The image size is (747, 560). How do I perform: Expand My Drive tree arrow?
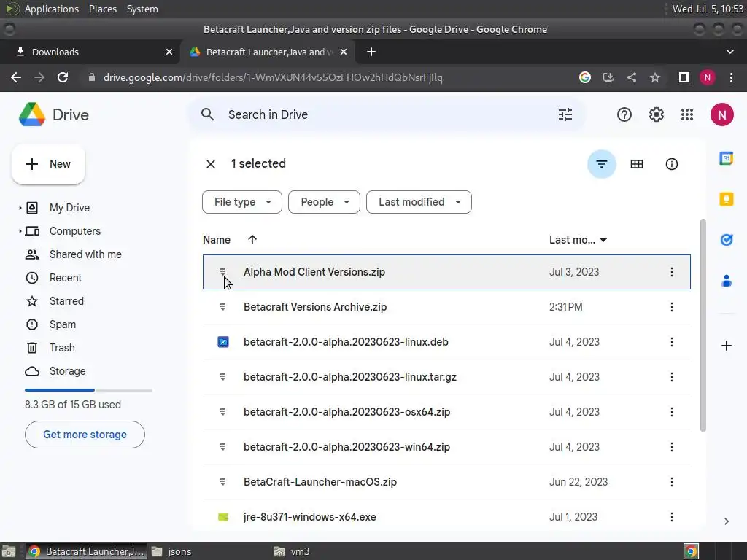pos(20,208)
